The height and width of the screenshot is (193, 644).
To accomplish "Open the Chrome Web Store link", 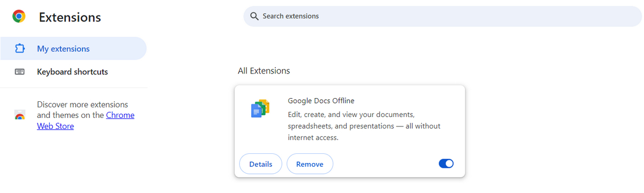I will pos(85,121).
